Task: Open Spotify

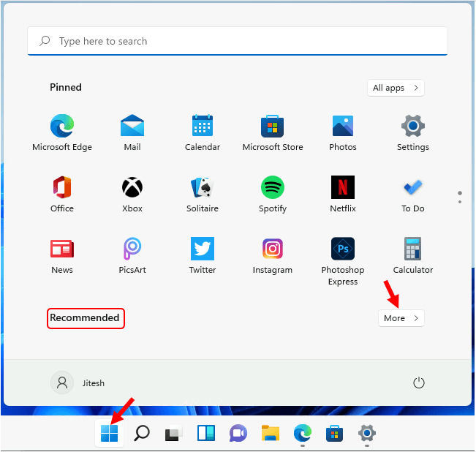Action: [x=272, y=194]
